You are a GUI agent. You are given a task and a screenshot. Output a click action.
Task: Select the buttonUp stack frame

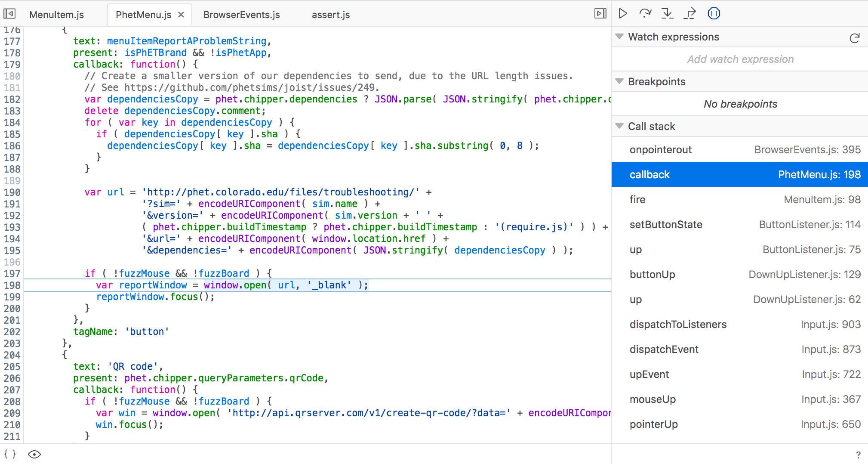(x=740, y=274)
